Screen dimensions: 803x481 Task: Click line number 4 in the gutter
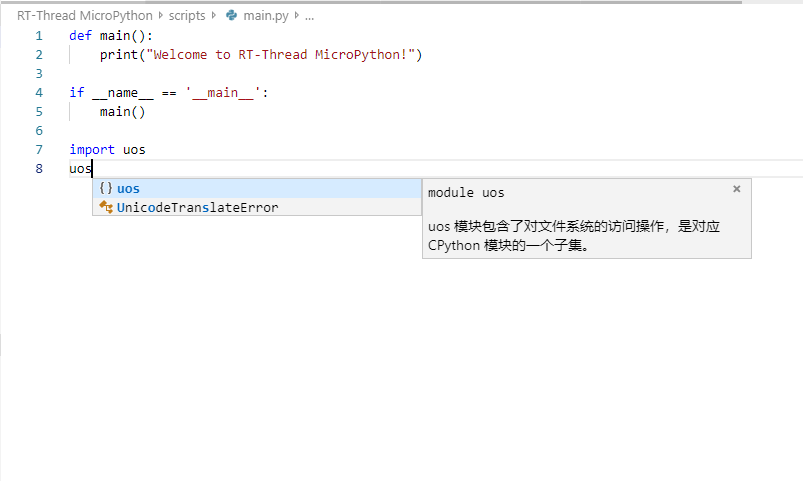coord(39,92)
